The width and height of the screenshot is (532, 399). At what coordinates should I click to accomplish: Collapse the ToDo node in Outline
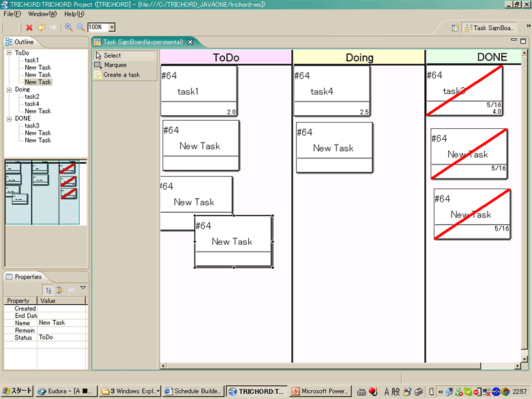pyautogui.click(x=9, y=53)
